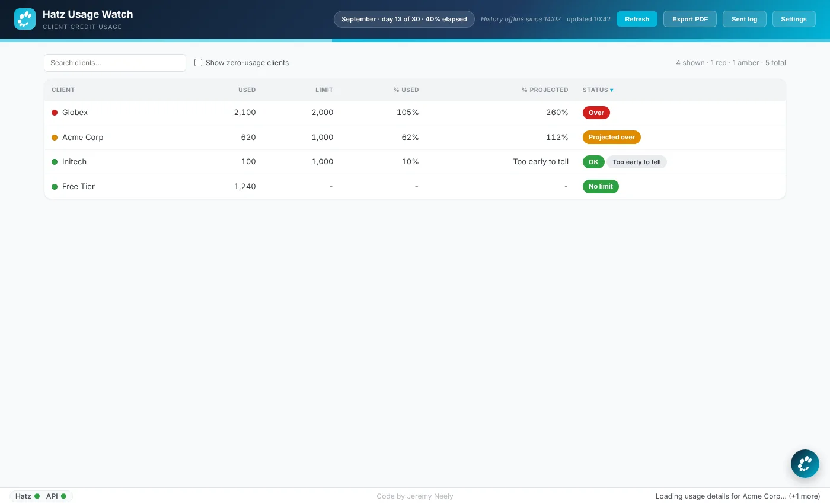Viewport: 830px width, 504px height.
Task: Click the Refresh button
Action: coord(637,19)
